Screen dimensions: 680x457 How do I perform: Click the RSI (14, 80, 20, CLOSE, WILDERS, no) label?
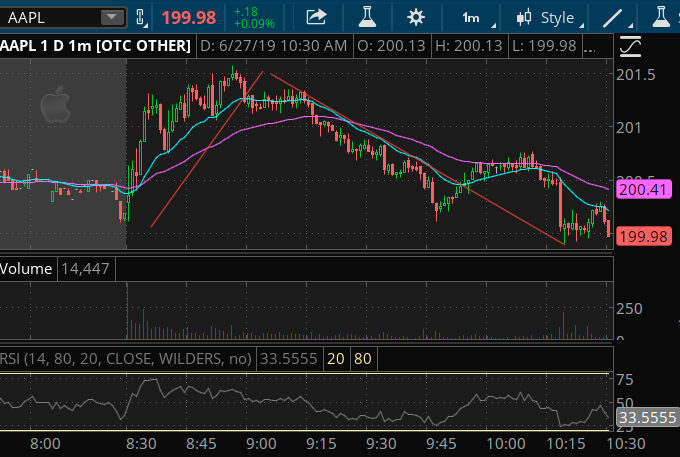click(126, 359)
